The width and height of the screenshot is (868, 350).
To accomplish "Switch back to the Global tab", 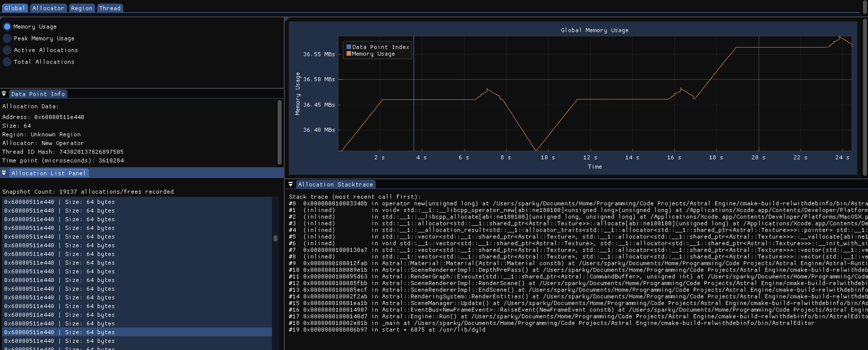I will point(15,8).
